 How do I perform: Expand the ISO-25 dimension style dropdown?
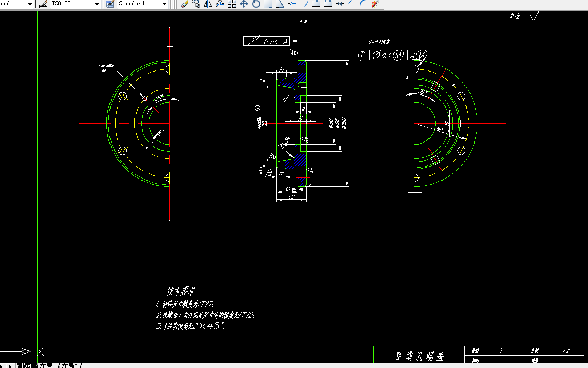click(97, 4)
